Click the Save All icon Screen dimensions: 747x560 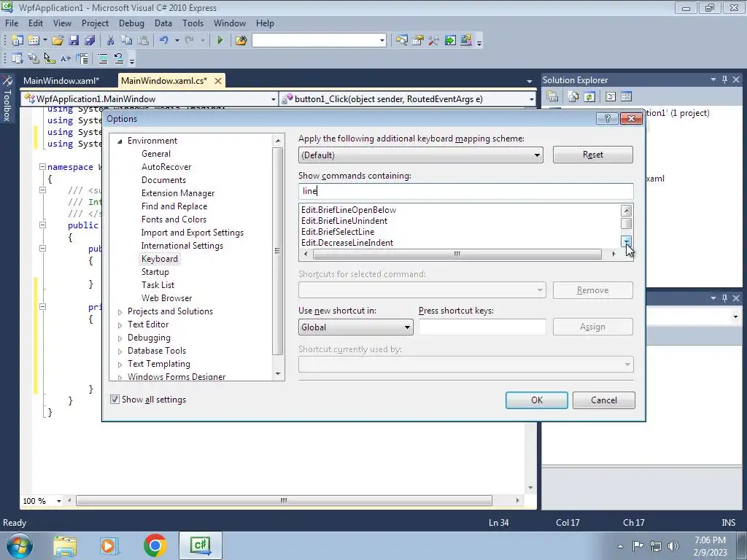[90, 41]
